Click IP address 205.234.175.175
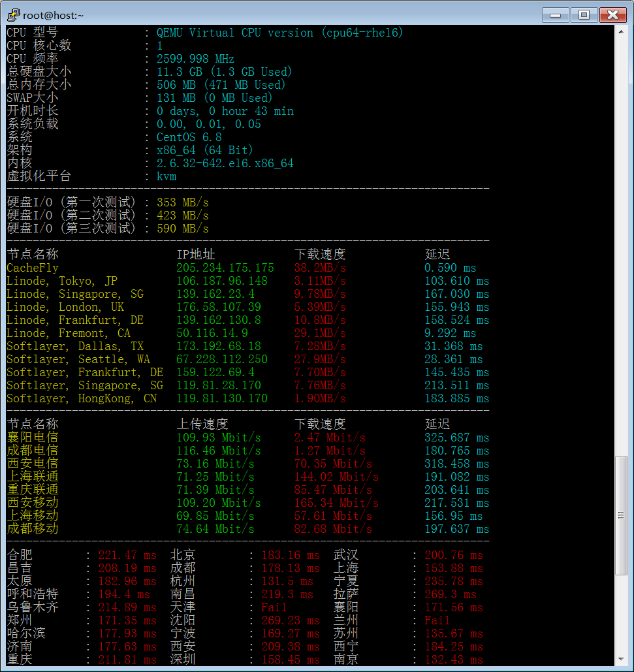Viewport: 634px width, 672px height. tap(225, 268)
